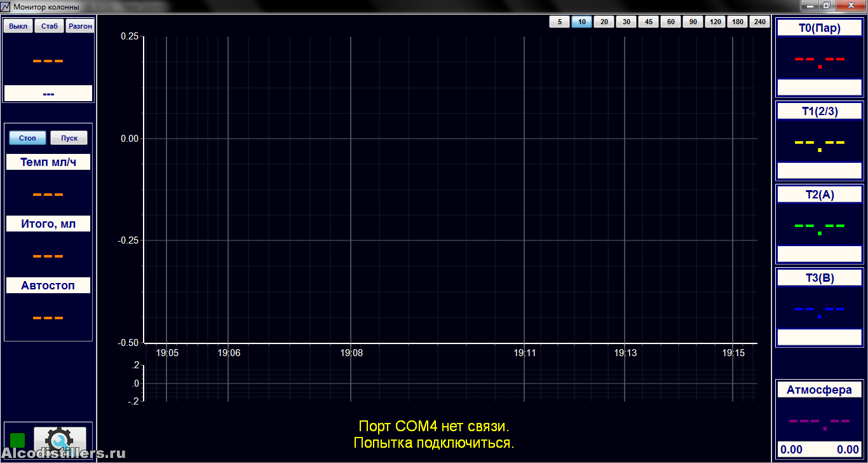Screen dimensions: 868x463
Task: Click the 19:11 time axis label
Action: (525, 352)
